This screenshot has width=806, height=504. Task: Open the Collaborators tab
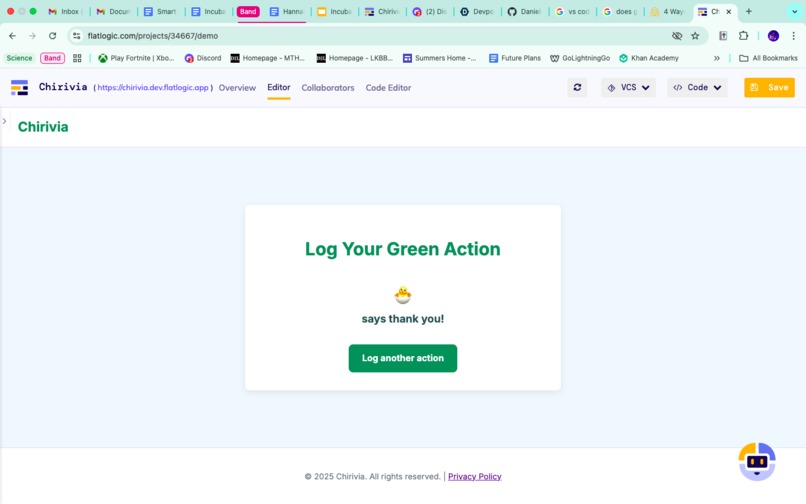[x=327, y=88]
